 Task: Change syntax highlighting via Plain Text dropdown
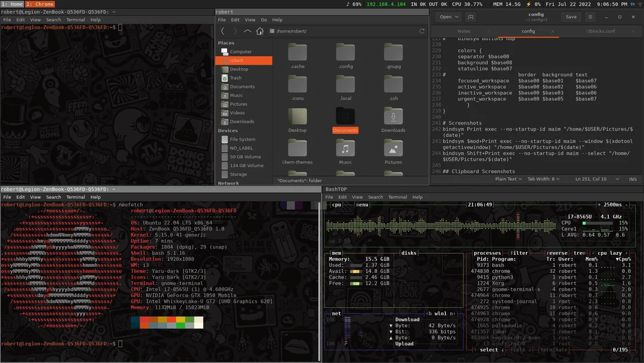508,179
